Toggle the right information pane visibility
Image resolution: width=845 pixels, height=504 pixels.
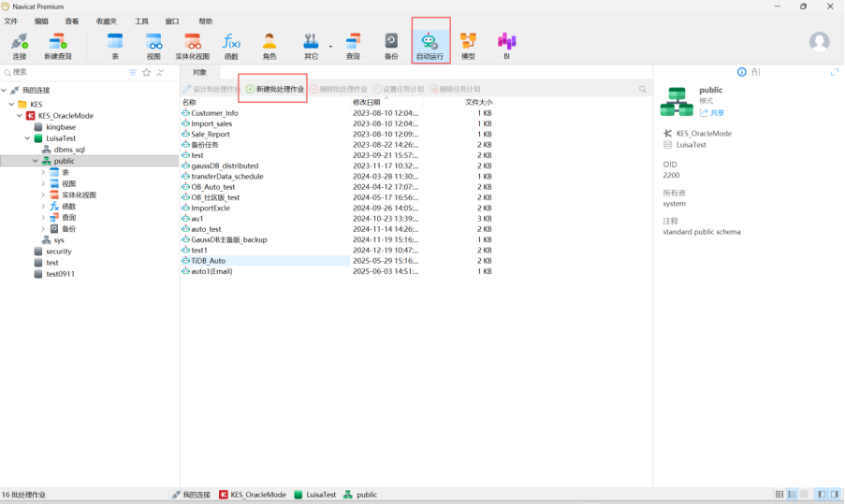coord(834,494)
